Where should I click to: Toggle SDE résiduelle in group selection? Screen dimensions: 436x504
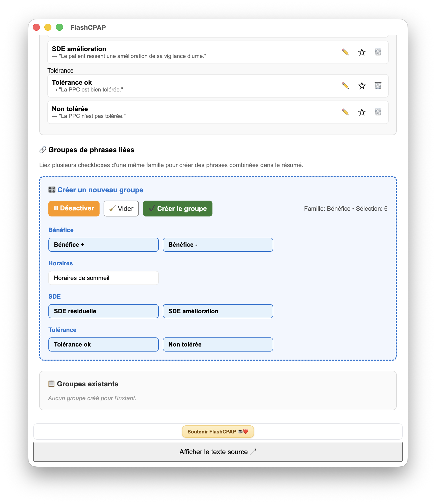(103, 311)
